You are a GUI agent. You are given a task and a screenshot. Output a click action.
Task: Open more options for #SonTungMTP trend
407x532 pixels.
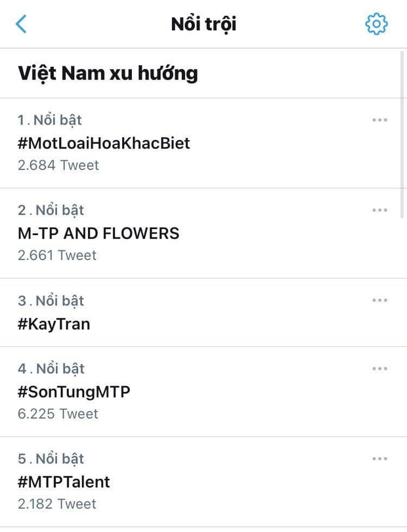379,368
